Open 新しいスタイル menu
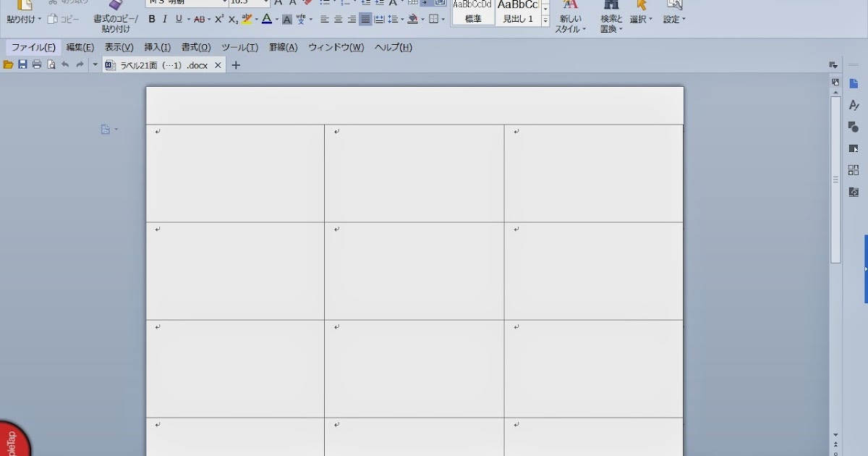868x456 pixels. point(570,17)
